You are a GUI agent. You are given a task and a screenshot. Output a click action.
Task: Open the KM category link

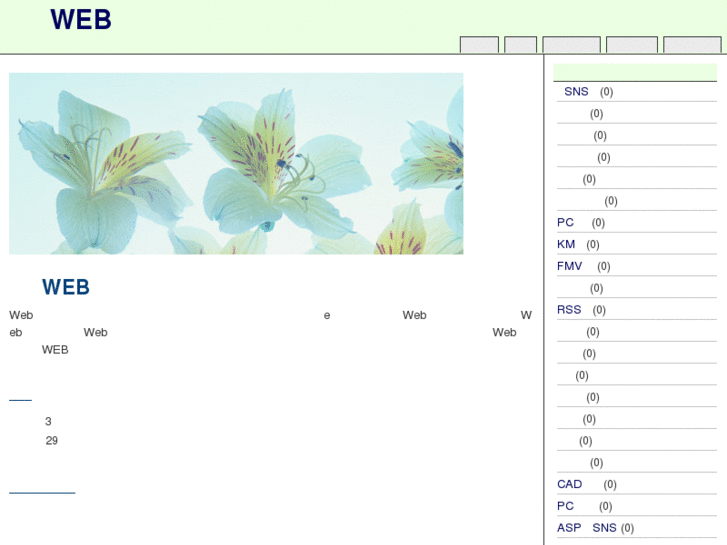[x=566, y=244]
